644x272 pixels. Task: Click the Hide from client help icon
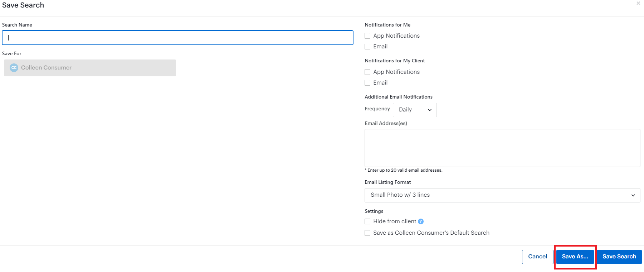point(421,221)
